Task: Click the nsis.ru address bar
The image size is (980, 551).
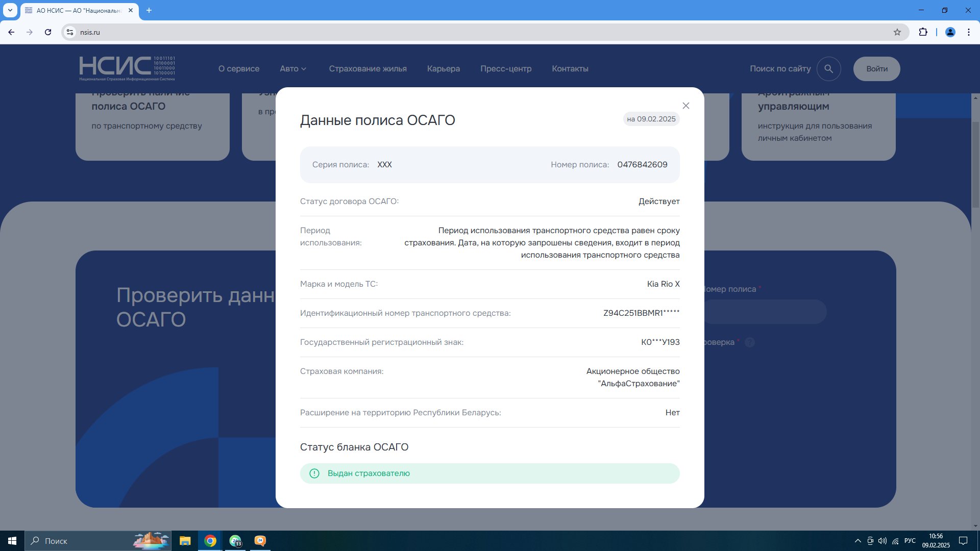Action: point(485,32)
